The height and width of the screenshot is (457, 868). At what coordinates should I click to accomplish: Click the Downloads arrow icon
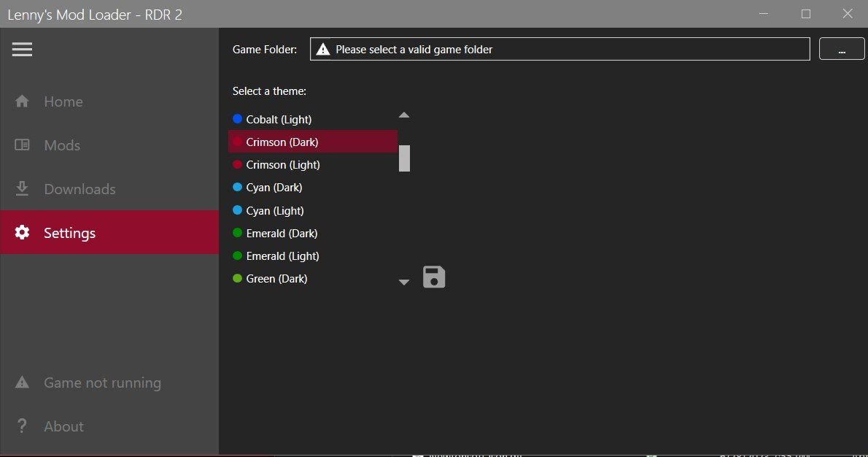[22, 189]
